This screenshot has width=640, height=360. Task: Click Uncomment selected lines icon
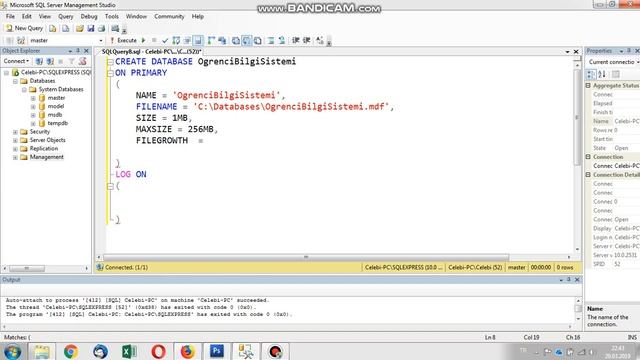[x=282, y=40]
